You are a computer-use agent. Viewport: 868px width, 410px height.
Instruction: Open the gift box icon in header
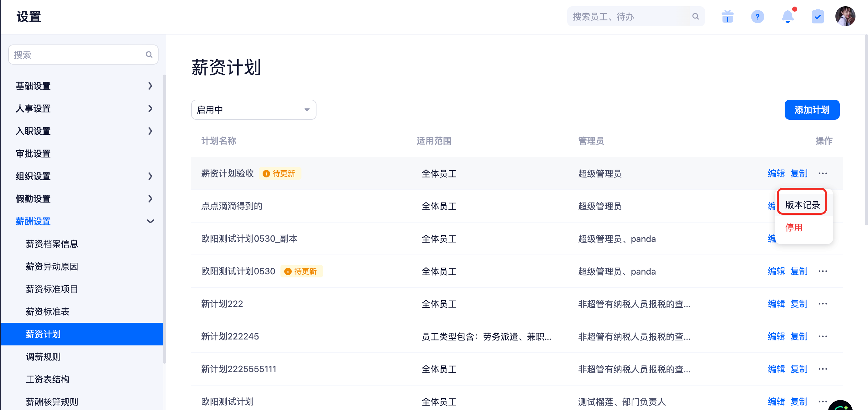click(728, 17)
